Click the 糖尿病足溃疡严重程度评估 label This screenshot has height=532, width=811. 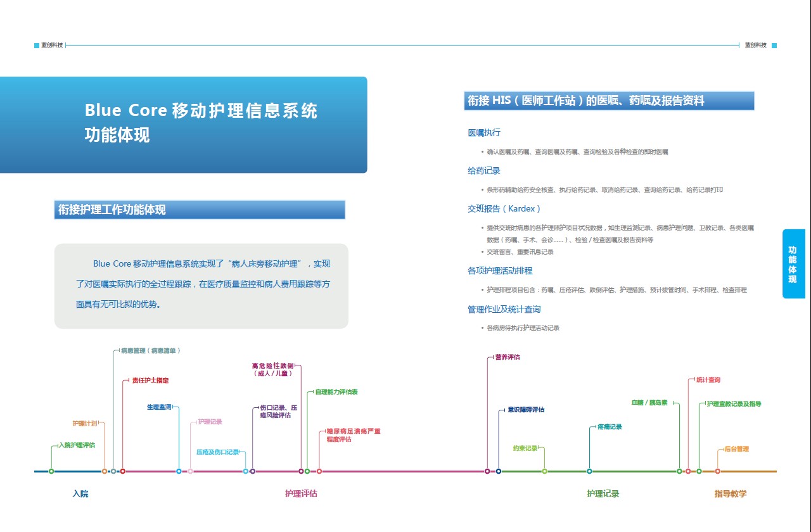[x=353, y=435]
